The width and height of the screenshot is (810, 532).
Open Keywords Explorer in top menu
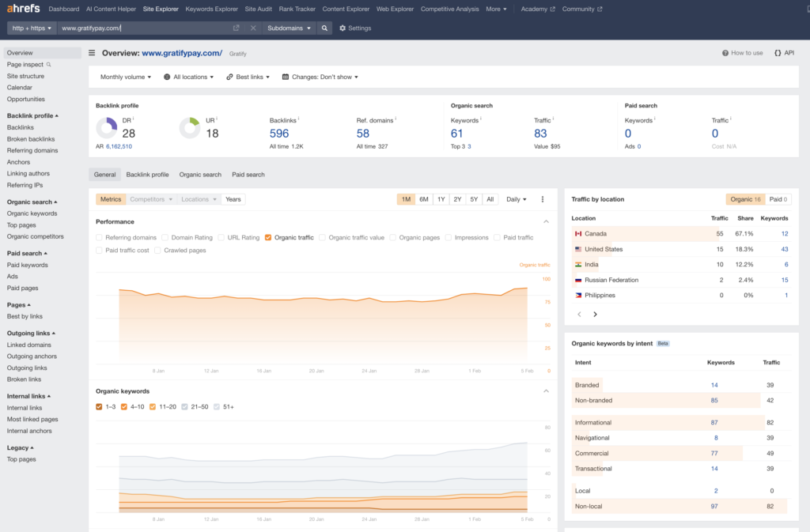211,9
